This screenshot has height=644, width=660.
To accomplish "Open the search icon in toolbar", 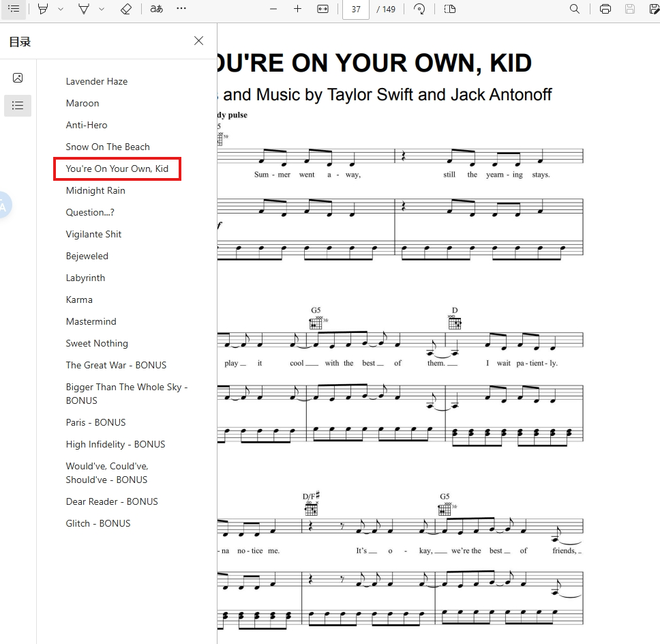I will (x=575, y=9).
